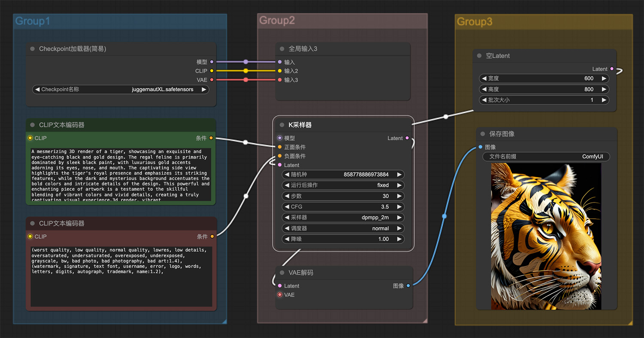Decrease 批次大小 with its left arrow
This screenshot has width=644, height=338.
point(484,100)
